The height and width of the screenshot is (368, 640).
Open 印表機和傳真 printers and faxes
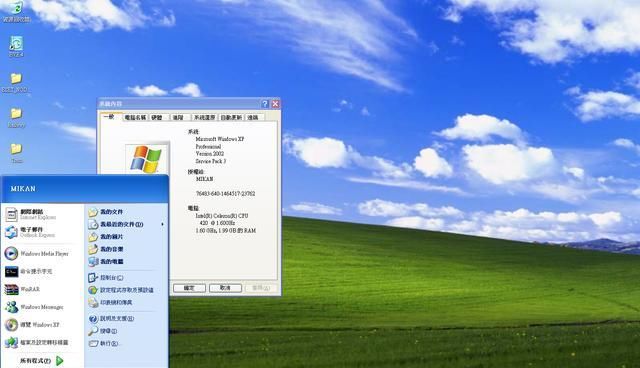pyautogui.click(x=110, y=302)
